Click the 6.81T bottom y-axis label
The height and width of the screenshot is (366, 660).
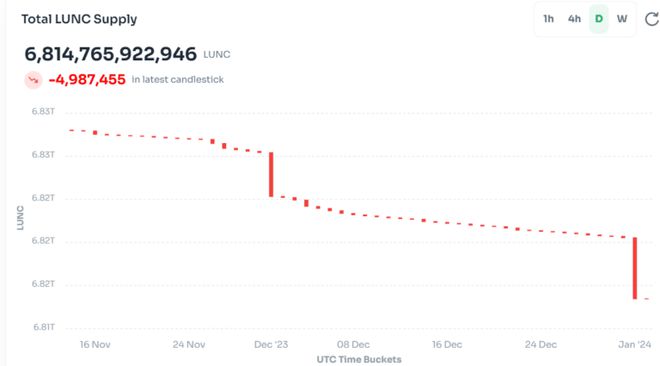click(x=44, y=327)
